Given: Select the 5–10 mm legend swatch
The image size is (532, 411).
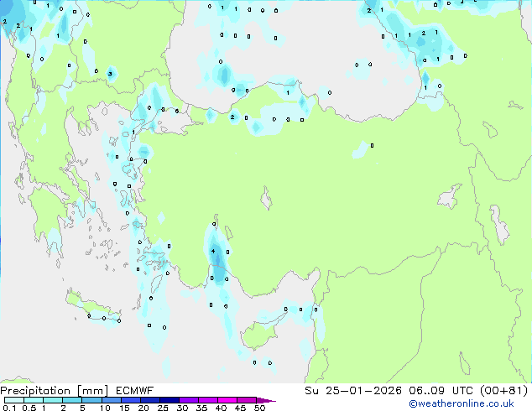Looking at the screenshot, I should pyautogui.click(x=91, y=400).
